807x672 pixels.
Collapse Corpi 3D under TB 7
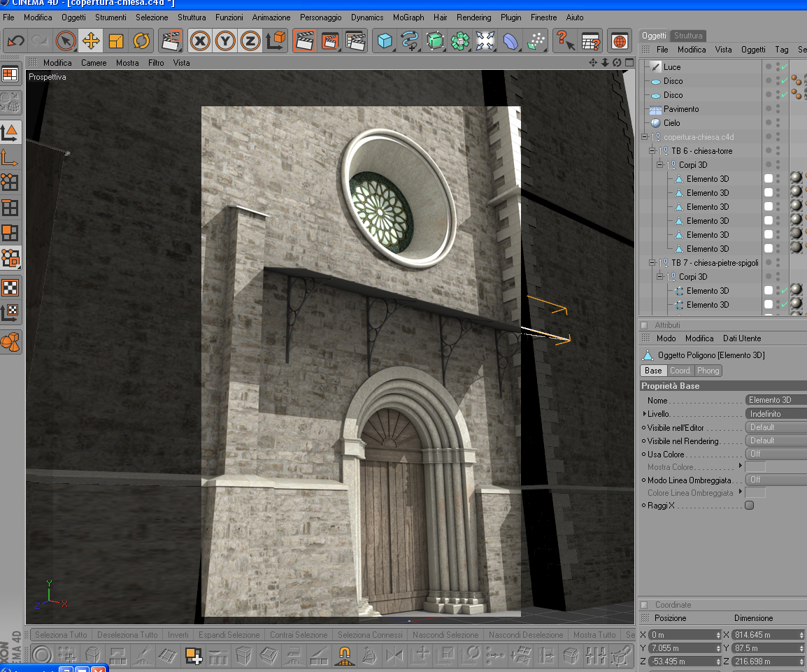(659, 276)
